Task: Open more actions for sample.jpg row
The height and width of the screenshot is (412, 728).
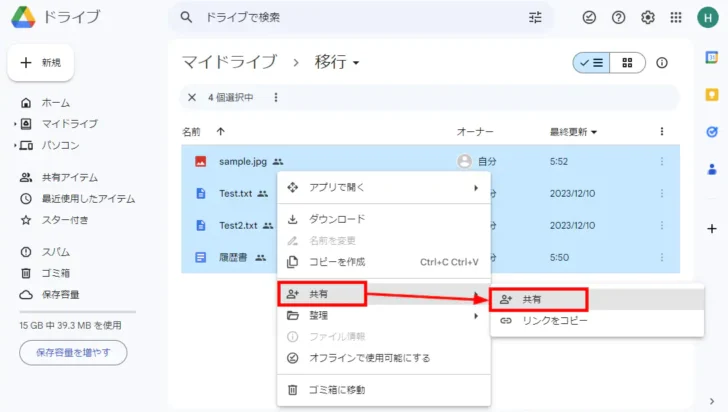Action: coord(662,162)
